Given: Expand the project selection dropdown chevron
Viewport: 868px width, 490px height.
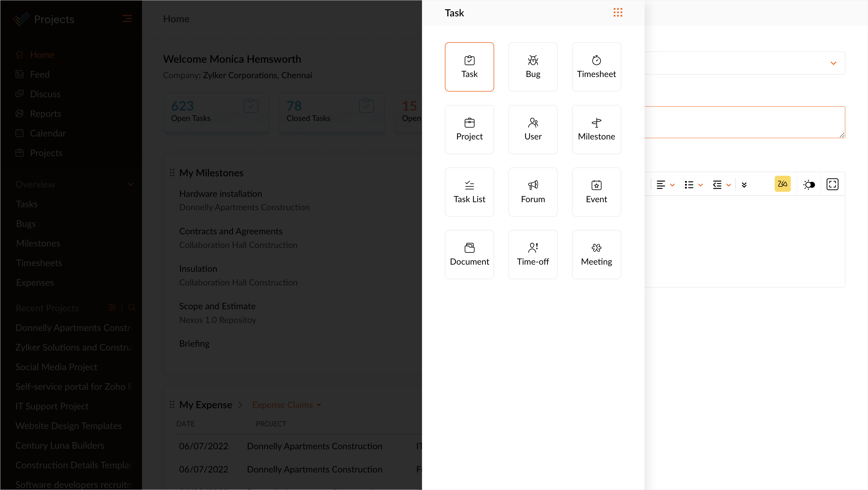Looking at the screenshot, I should coord(833,63).
